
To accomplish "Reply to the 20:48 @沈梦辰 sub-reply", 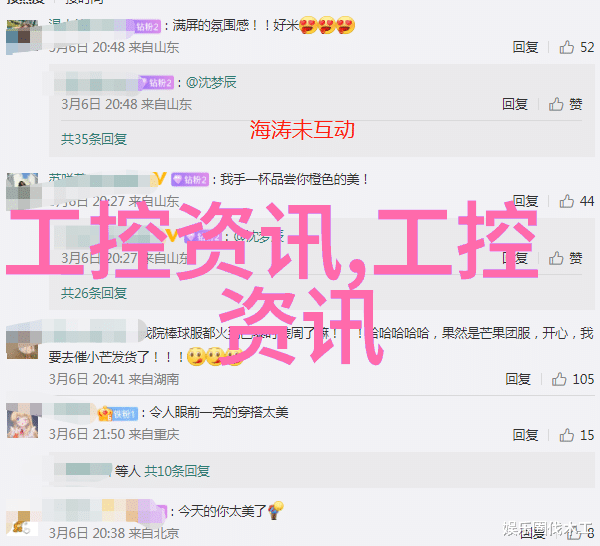I will point(515,104).
